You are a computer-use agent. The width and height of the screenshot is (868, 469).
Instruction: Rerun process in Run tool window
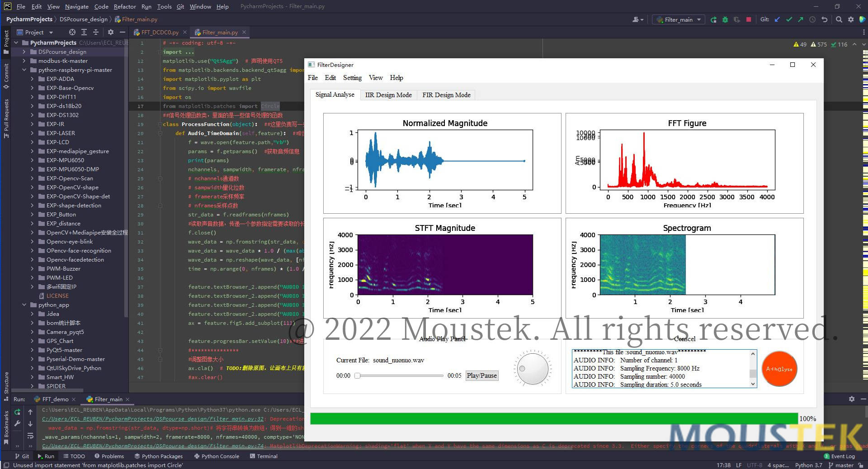[17, 412]
